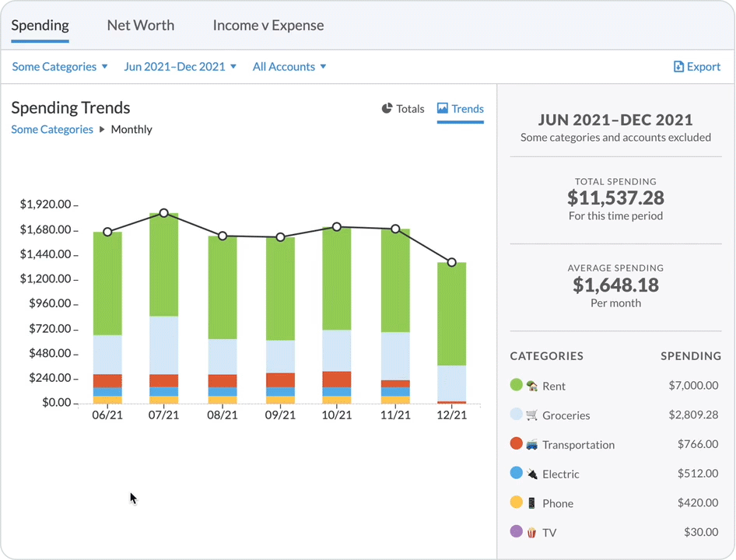Viewport: 736px width, 560px height.
Task: Click the 07/21 trend line point
Action: pos(164,213)
